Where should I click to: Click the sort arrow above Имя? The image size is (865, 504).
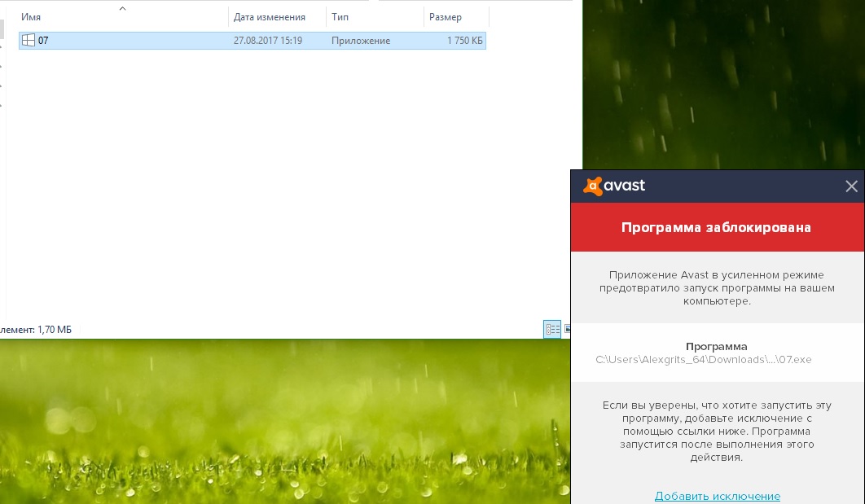pyautogui.click(x=122, y=8)
